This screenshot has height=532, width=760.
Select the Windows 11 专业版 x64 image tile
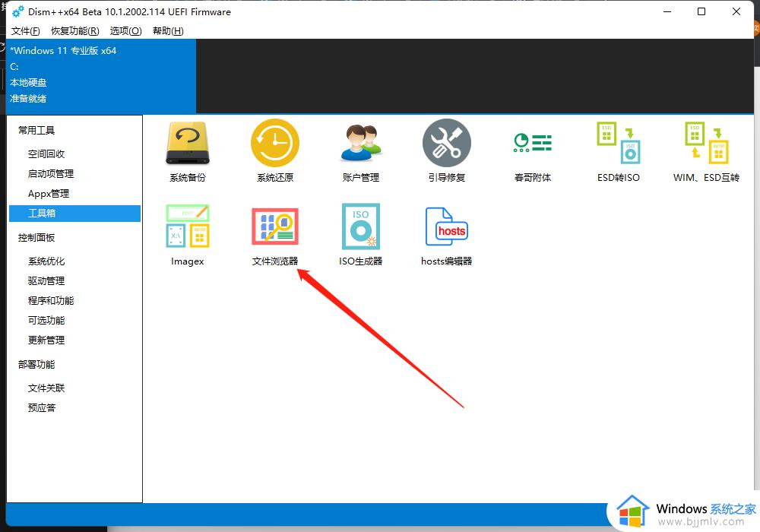point(101,76)
